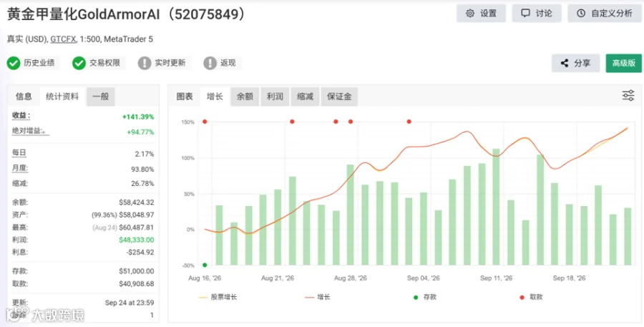Image resolution: width=644 pixels, height=327 pixels.
Task: Click the 缩减 26.78% value
Action: (x=142, y=184)
